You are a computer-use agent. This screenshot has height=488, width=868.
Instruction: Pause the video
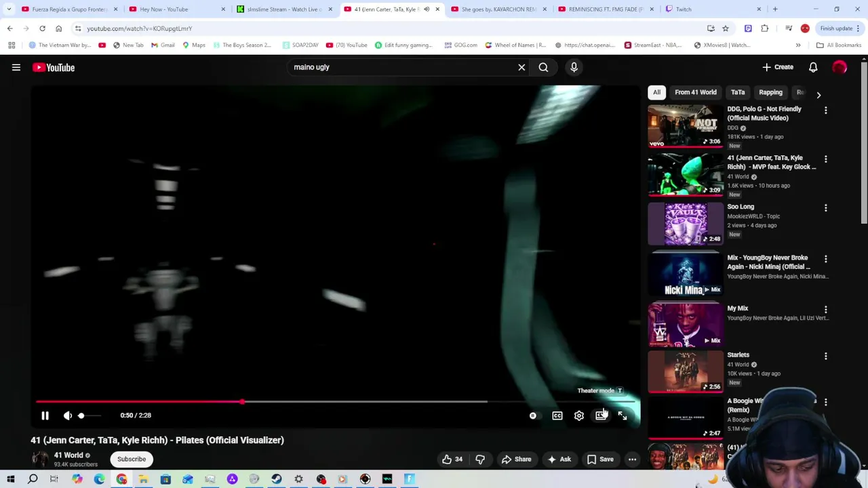point(45,415)
